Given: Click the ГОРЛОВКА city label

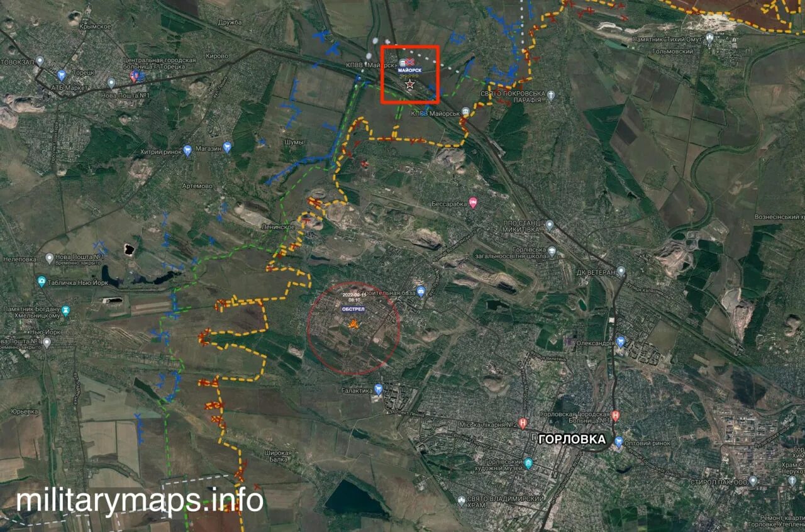Looking at the screenshot, I should [572, 440].
